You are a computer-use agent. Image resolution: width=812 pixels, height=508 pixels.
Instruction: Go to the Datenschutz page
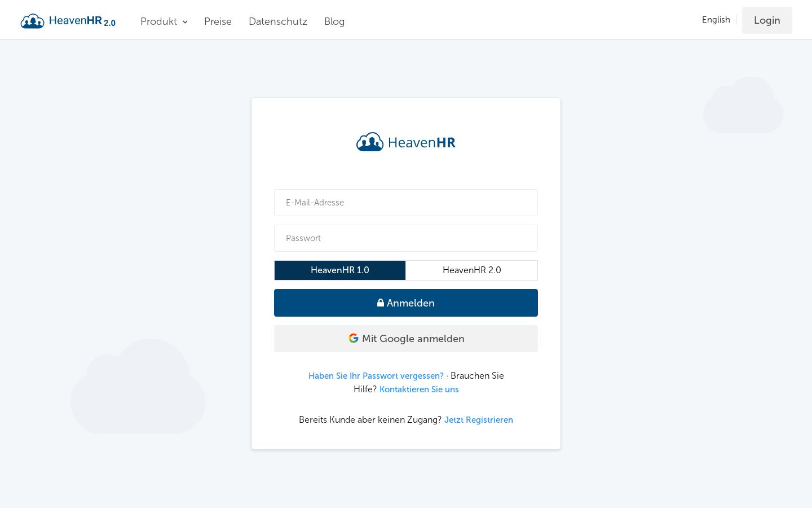(x=278, y=21)
